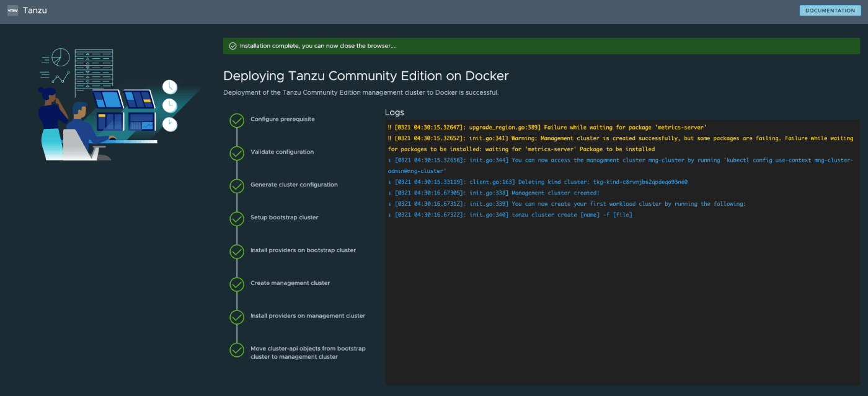Select the 'Create management cluster' step label

point(290,283)
